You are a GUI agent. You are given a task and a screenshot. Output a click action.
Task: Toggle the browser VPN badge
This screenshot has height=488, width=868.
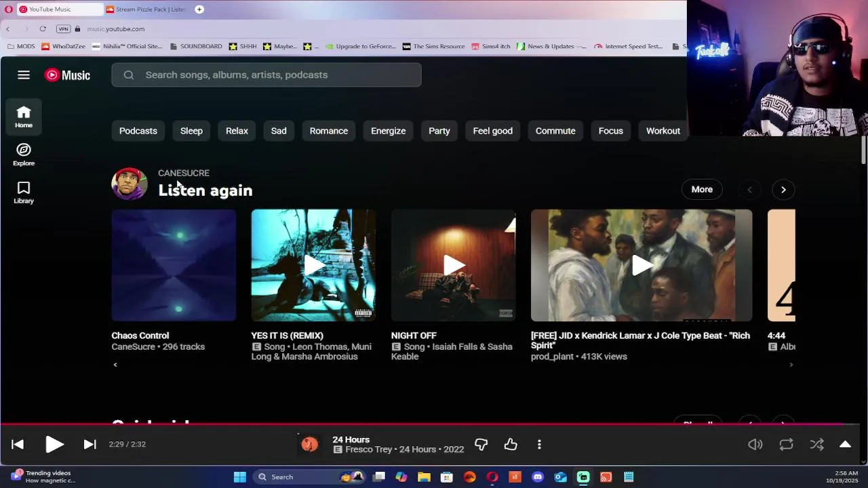click(x=63, y=29)
